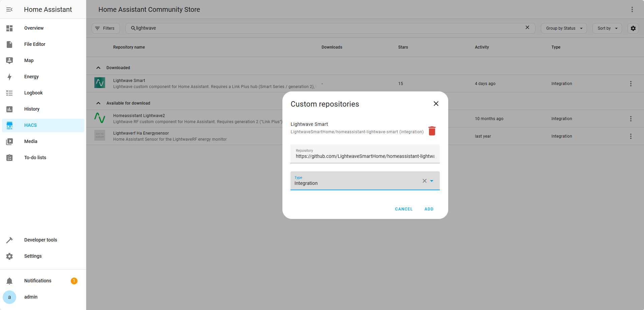Collapse the Available for download group
Viewport: 644px width, 310px height.
point(98,103)
